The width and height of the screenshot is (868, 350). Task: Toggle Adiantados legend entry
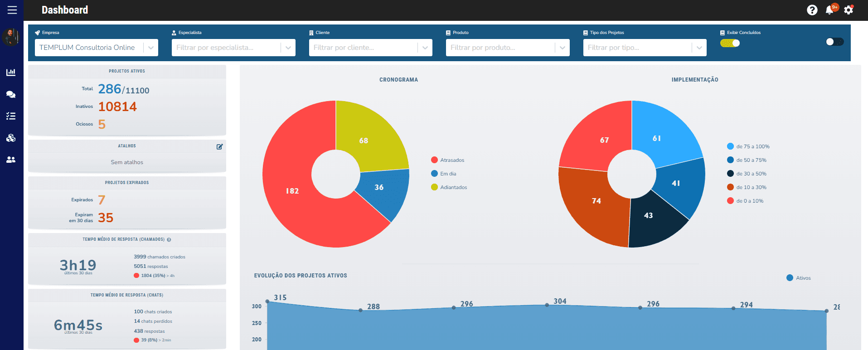(x=449, y=187)
